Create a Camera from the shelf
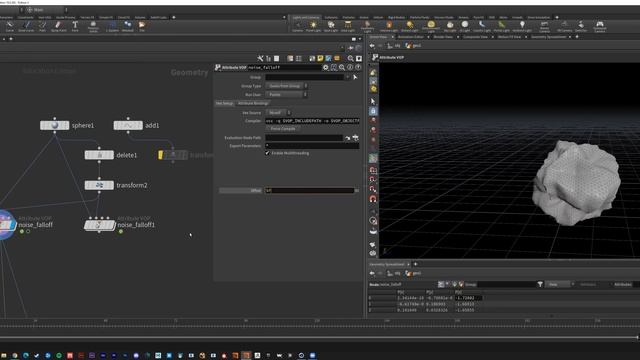640x360 pixels. pyautogui.click(x=298, y=27)
